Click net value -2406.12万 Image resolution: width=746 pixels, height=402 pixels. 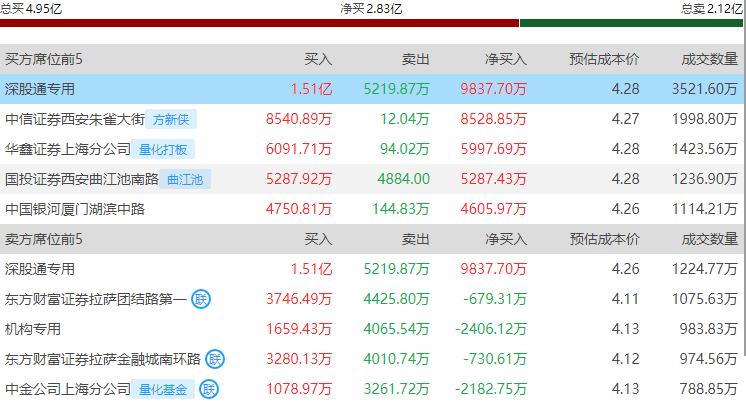click(x=491, y=329)
